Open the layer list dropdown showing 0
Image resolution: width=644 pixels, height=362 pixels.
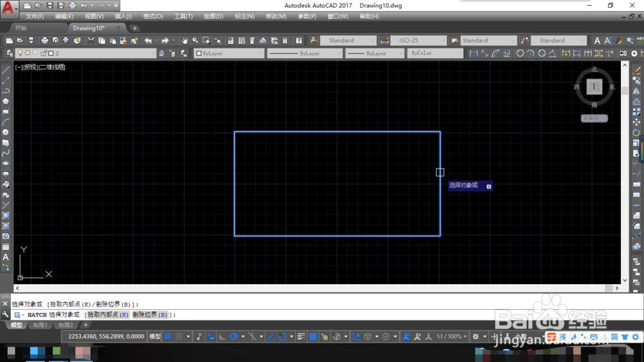tap(86, 53)
